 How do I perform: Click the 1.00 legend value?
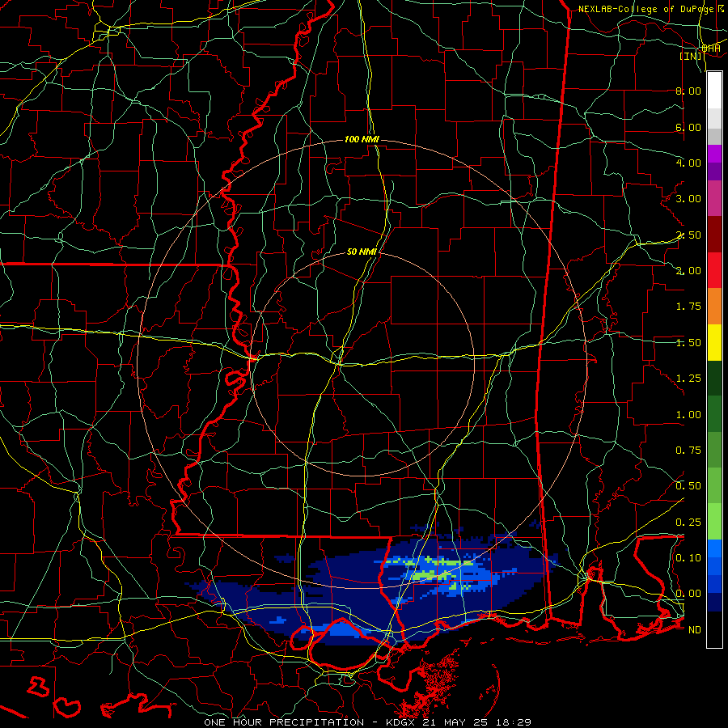click(688, 415)
